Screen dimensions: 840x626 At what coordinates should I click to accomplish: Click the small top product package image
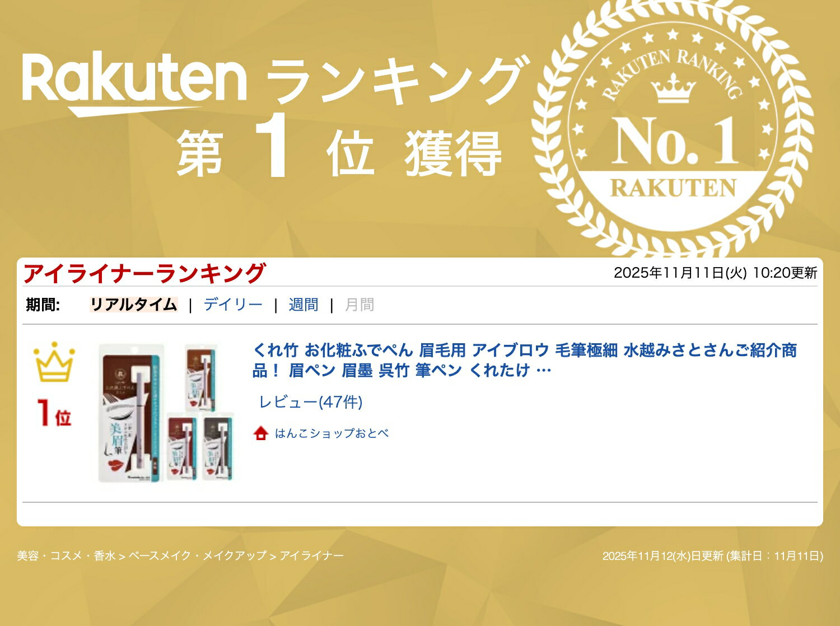click(x=201, y=378)
